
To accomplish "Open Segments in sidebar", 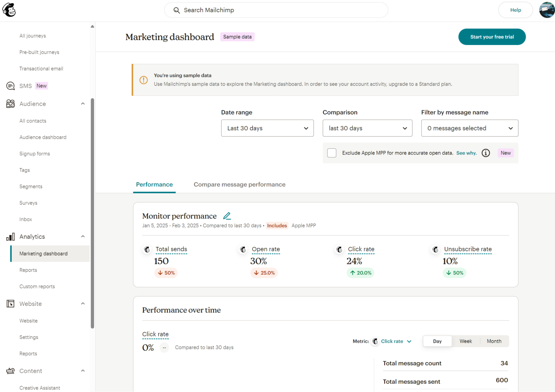I will [x=31, y=186].
